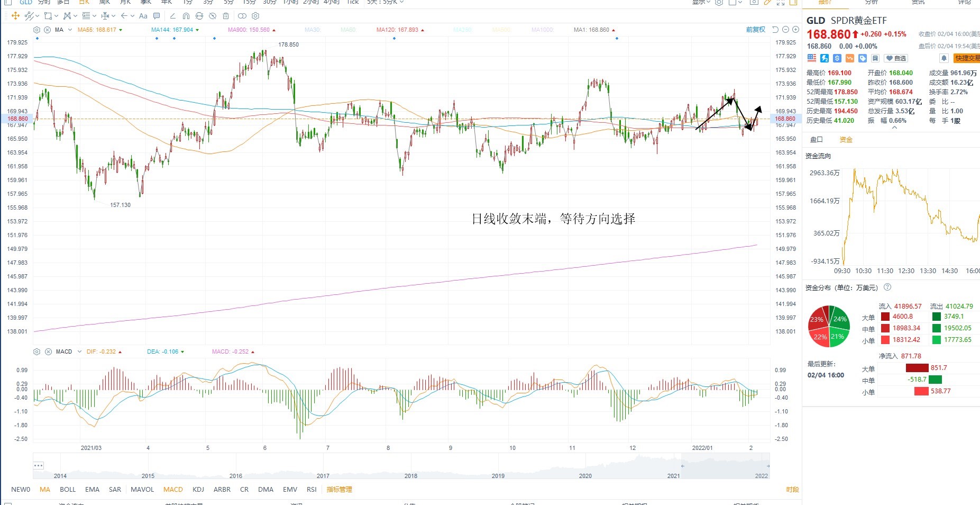
Task: Click the 2016 label on timeline navigator
Action: [x=236, y=476]
